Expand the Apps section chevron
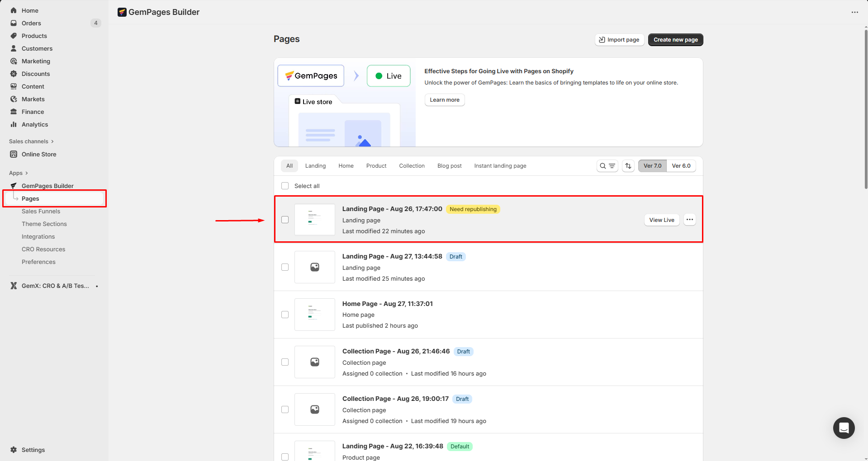The image size is (868, 461). [27, 173]
